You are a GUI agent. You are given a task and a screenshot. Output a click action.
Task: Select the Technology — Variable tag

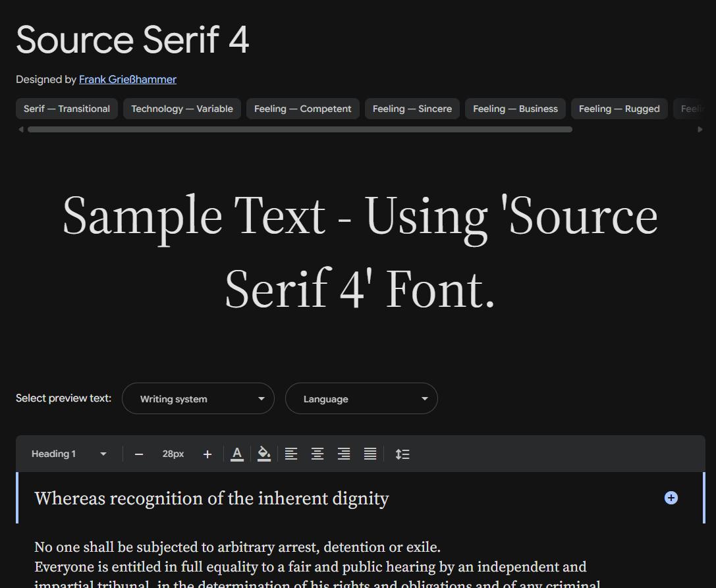click(182, 109)
